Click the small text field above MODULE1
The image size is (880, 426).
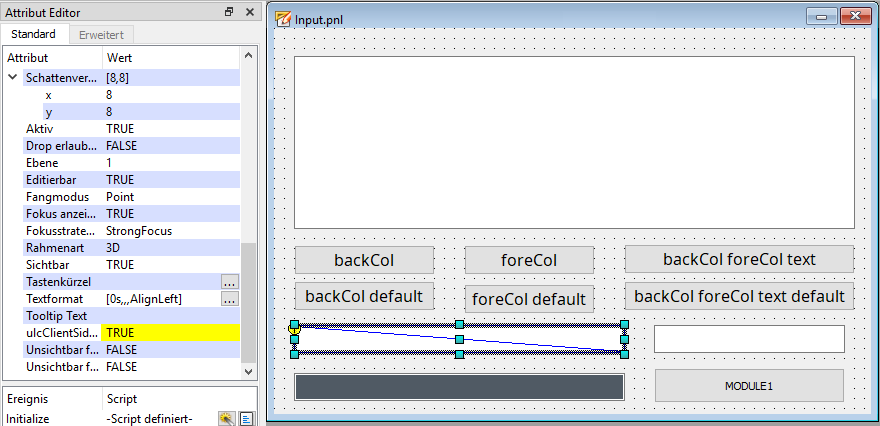749,339
